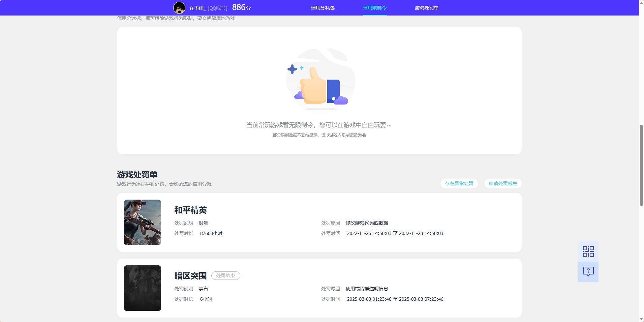Open the 信用分礼包 tab

323,8
